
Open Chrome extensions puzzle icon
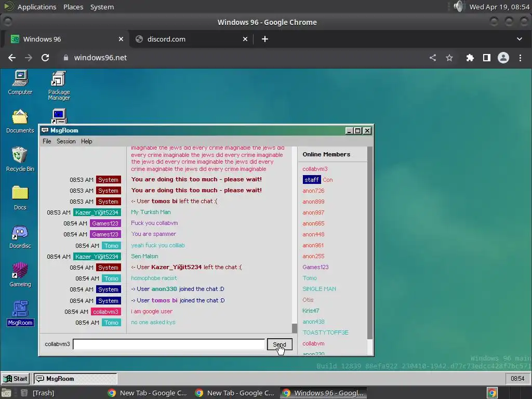[470, 58]
